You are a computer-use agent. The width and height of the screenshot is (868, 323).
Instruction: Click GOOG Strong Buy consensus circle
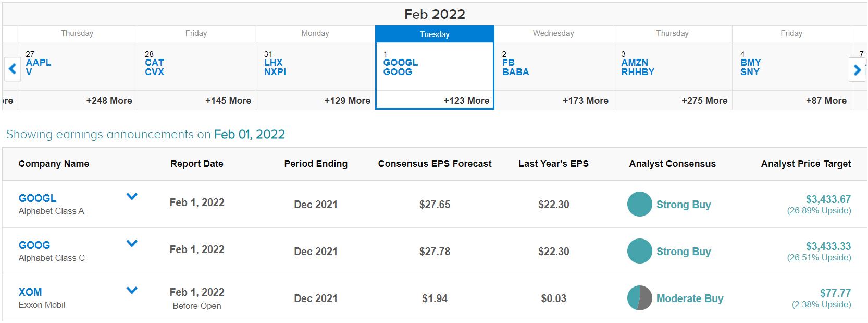639,251
